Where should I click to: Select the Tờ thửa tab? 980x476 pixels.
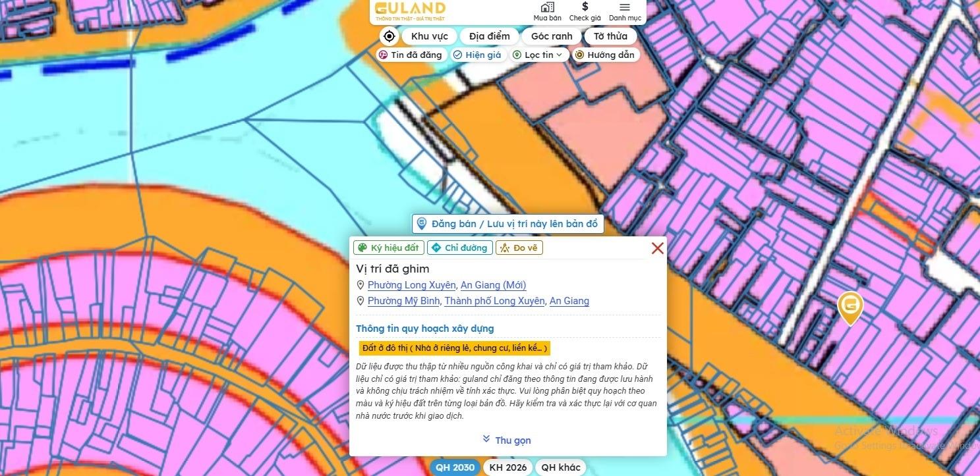pyautogui.click(x=610, y=36)
